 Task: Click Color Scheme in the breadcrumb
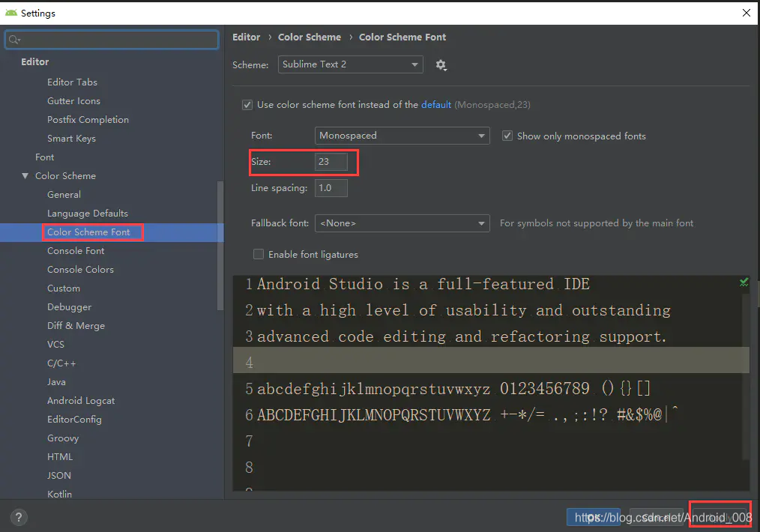point(310,37)
